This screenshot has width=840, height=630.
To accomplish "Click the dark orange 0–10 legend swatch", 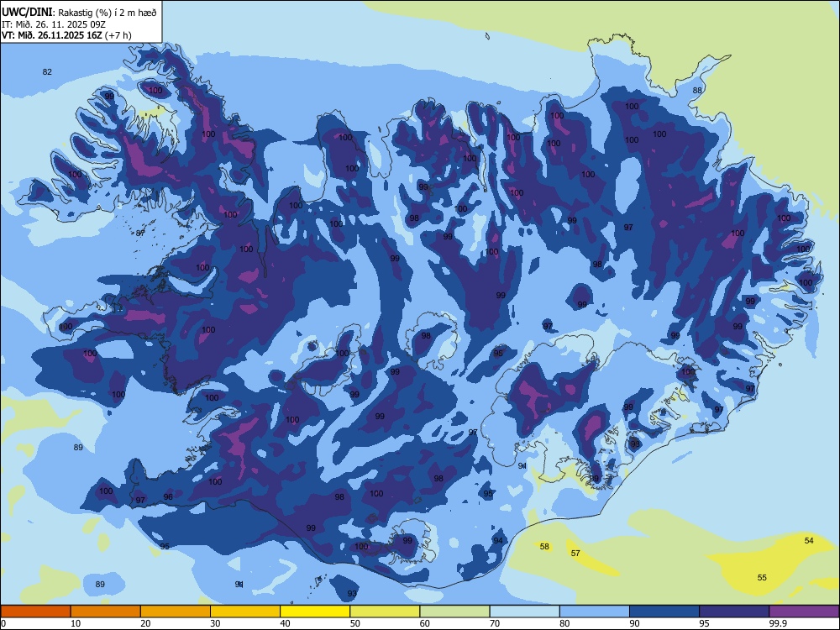I will click(35, 612).
